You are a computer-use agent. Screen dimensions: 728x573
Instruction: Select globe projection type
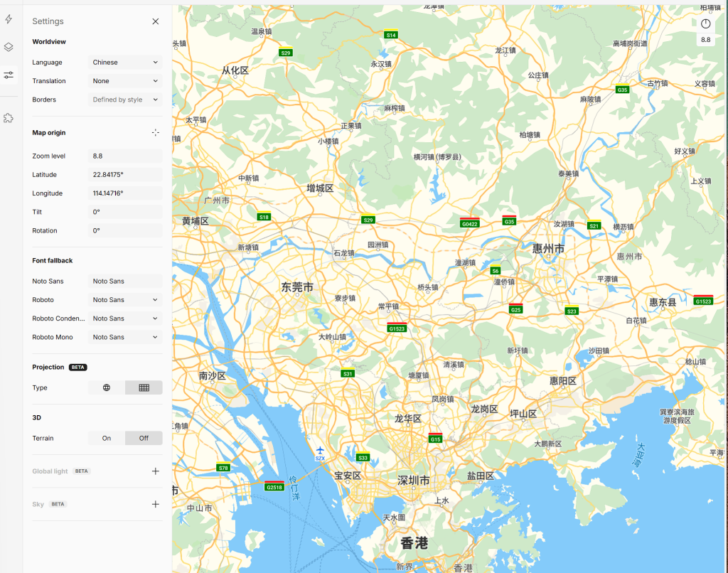(x=107, y=387)
